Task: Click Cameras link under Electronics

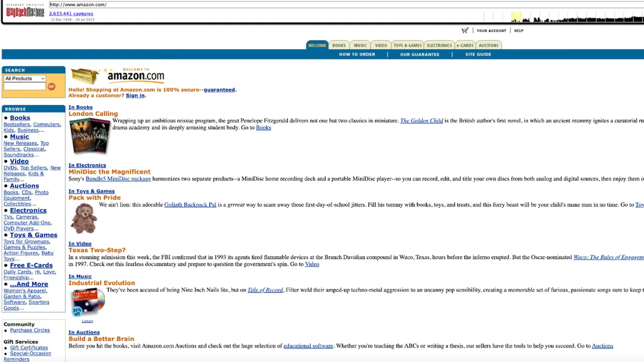Action: [27, 217]
